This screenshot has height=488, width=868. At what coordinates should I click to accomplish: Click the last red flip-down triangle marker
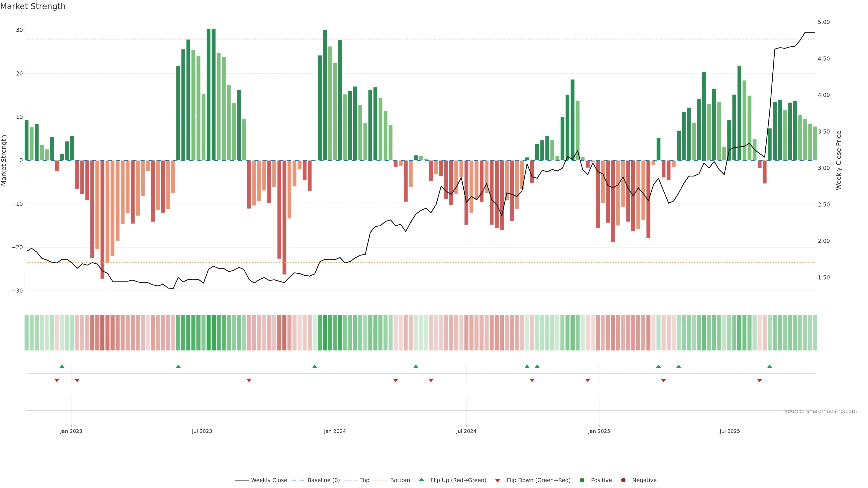(x=759, y=380)
